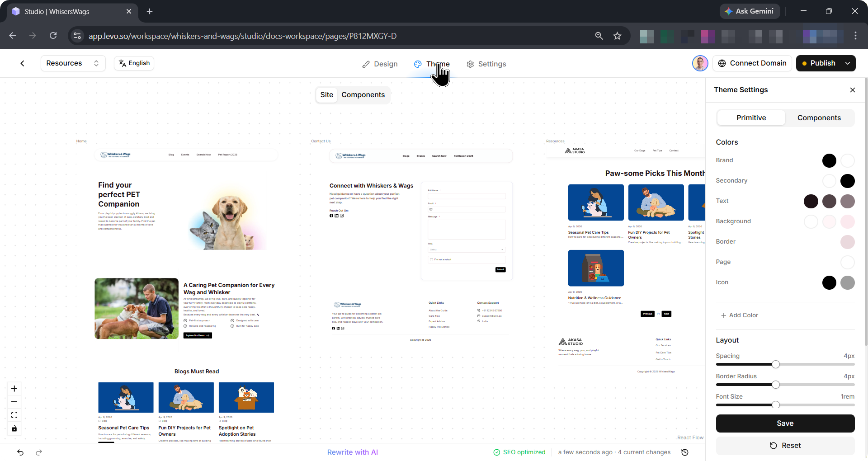Toggle the canvas lock icon
This screenshot has width=868, height=461.
[14, 428]
